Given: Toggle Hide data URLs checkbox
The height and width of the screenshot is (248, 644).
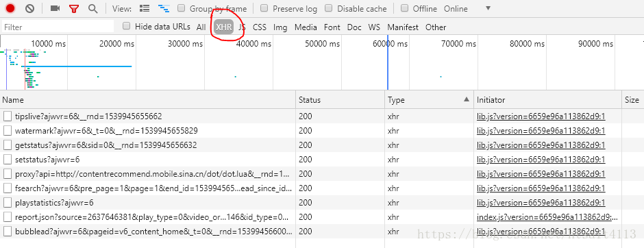Looking at the screenshot, I should pyautogui.click(x=127, y=26).
